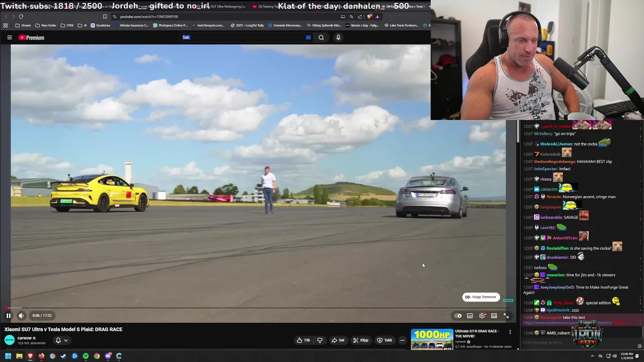Toggle theater mode in the player

494,316
